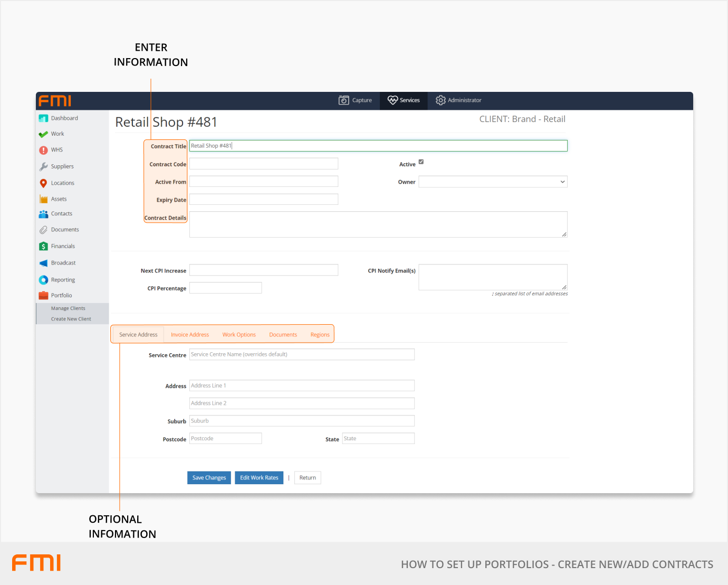Select the Regions tab

click(320, 335)
